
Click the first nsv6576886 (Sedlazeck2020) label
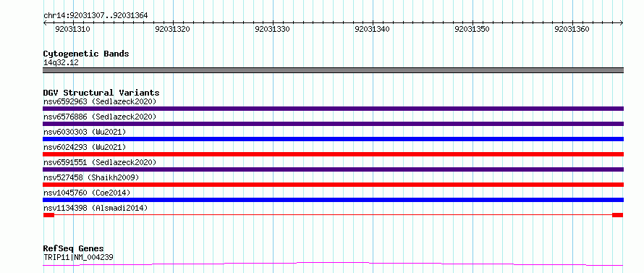tap(100, 117)
